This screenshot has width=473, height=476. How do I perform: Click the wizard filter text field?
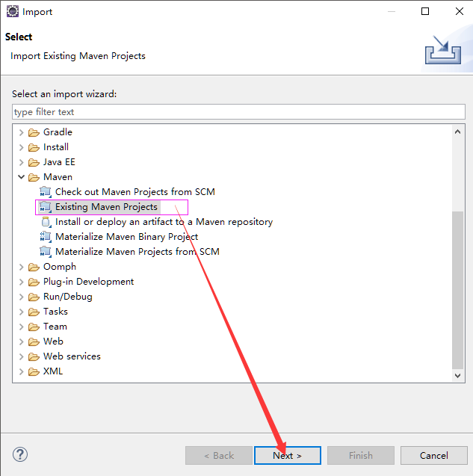238,112
